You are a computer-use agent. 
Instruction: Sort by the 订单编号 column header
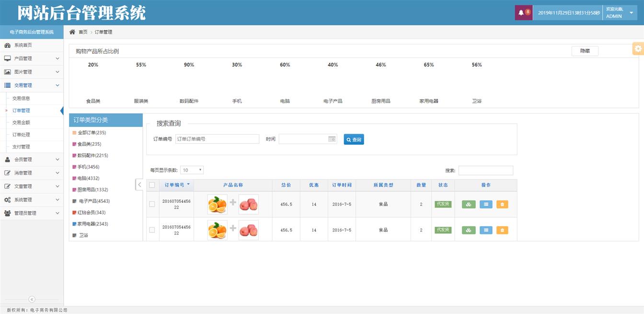coord(177,185)
